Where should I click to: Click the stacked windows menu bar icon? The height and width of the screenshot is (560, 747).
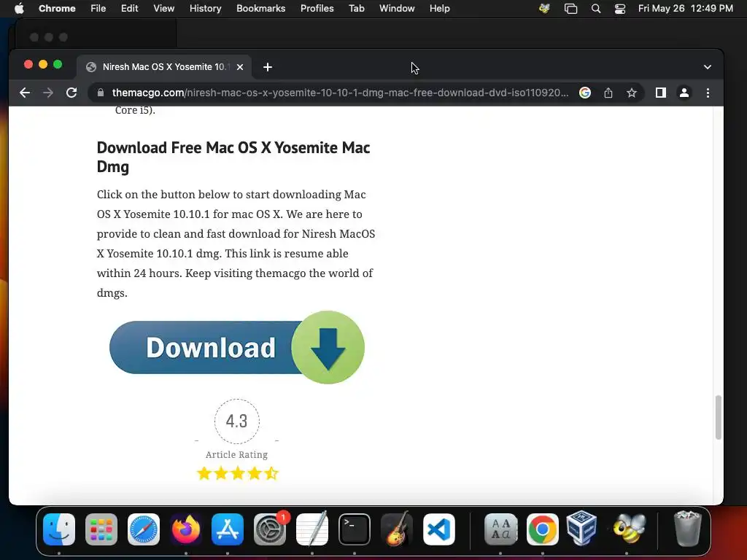tap(570, 9)
